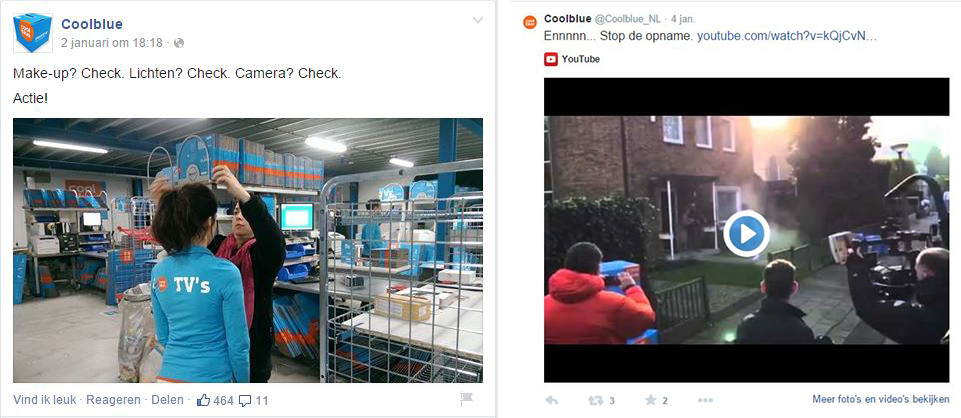The width and height of the screenshot is (961, 418).
Task: Open the three-dots more tweet options
Action: click(705, 400)
